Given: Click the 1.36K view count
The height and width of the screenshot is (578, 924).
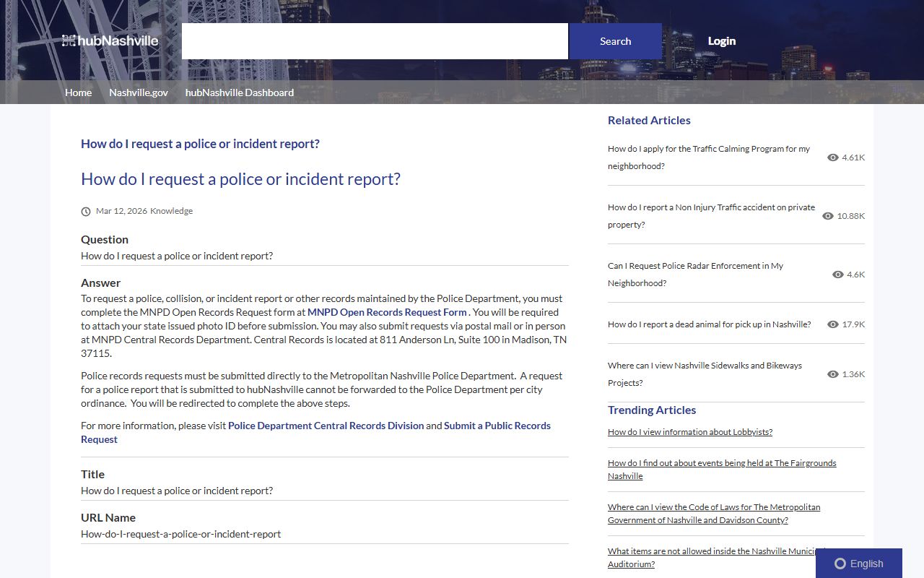Looking at the screenshot, I should pos(853,374).
